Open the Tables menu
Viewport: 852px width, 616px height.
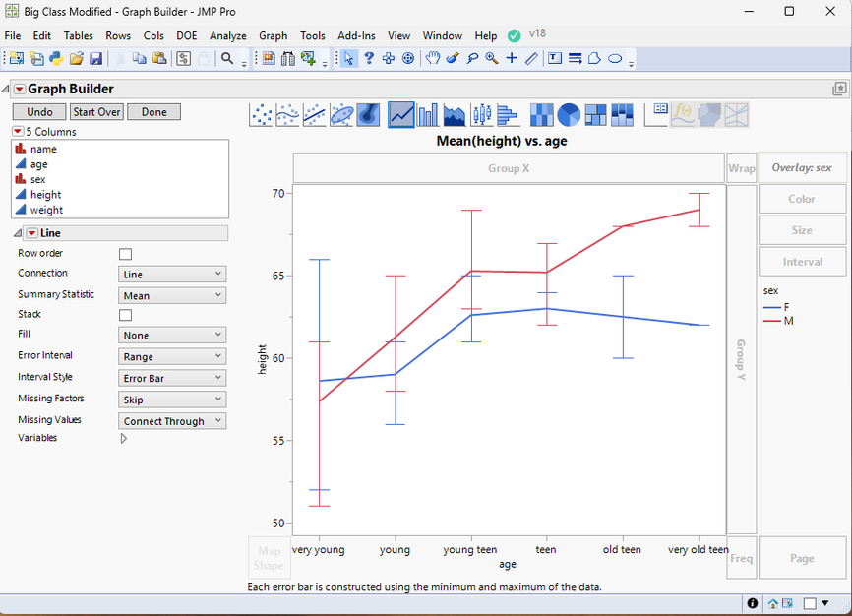click(79, 35)
